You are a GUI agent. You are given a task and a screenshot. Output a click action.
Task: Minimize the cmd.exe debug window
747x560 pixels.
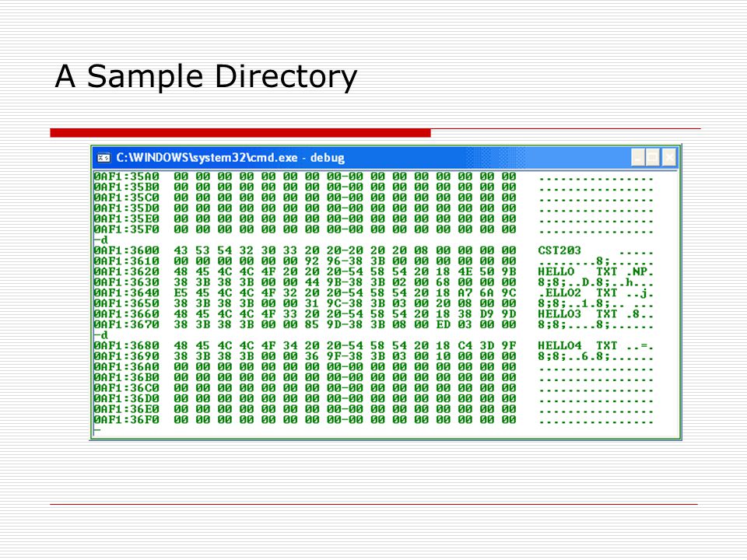637,157
